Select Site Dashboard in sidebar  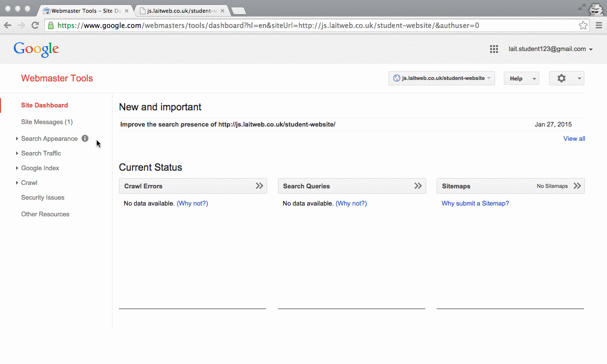coord(45,105)
